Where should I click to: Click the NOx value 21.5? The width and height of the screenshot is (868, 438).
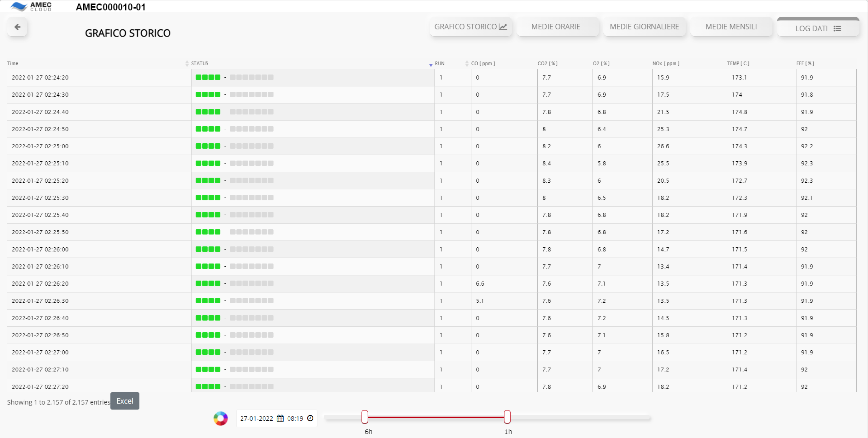663,112
